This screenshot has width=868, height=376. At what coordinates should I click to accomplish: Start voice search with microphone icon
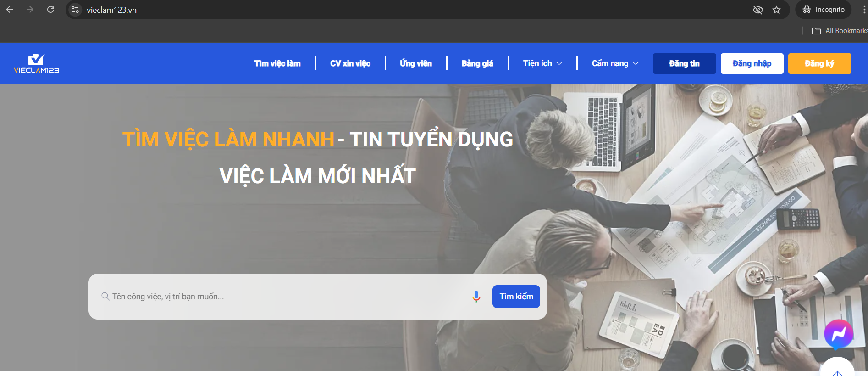[476, 297]
